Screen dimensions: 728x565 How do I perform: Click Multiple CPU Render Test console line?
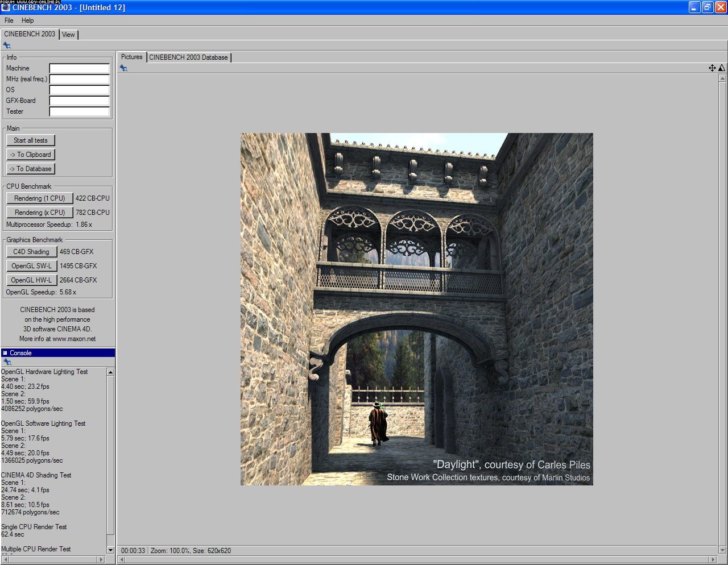tap(36, 549)
